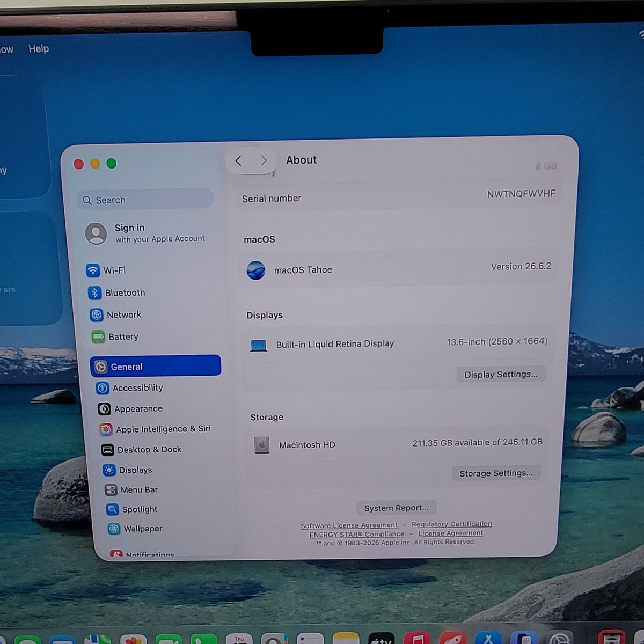Click the Apple Account avatar icon
644x644 pixels.
(x=96, y=233)
